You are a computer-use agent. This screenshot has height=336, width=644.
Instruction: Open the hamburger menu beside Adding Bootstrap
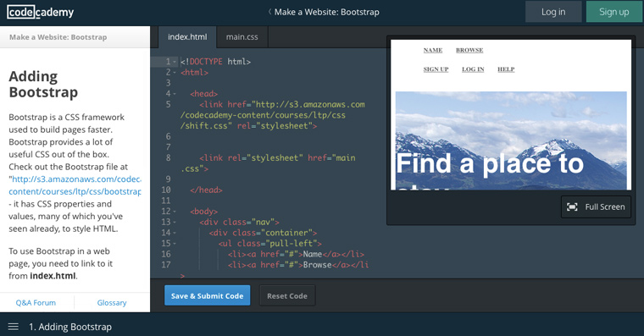pos(14,327)
